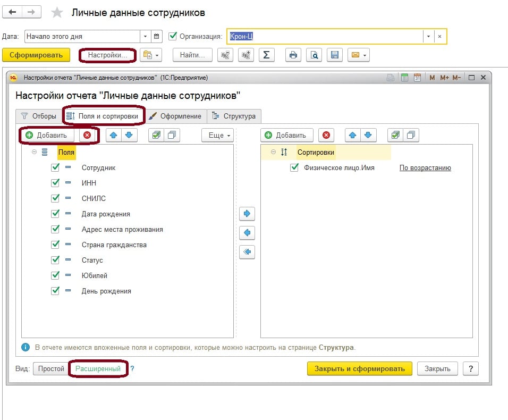Open the Организация dropdown arrow

coord(428,36)
